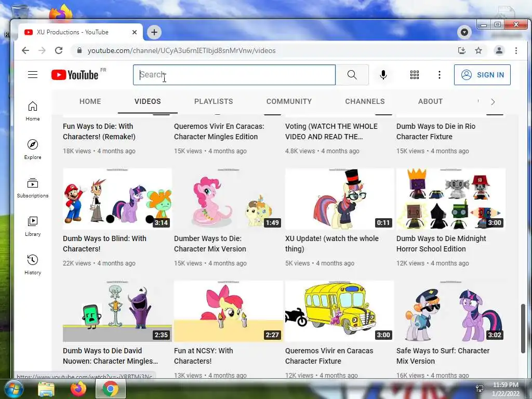Screen dimensions: 532x399
Task: Open YouTube settings three-dot menu
Action: click(x=440, y=75)
